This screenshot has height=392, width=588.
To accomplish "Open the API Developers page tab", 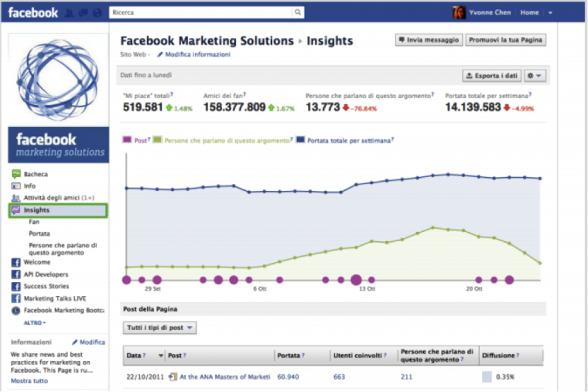I will click(46, 274).
